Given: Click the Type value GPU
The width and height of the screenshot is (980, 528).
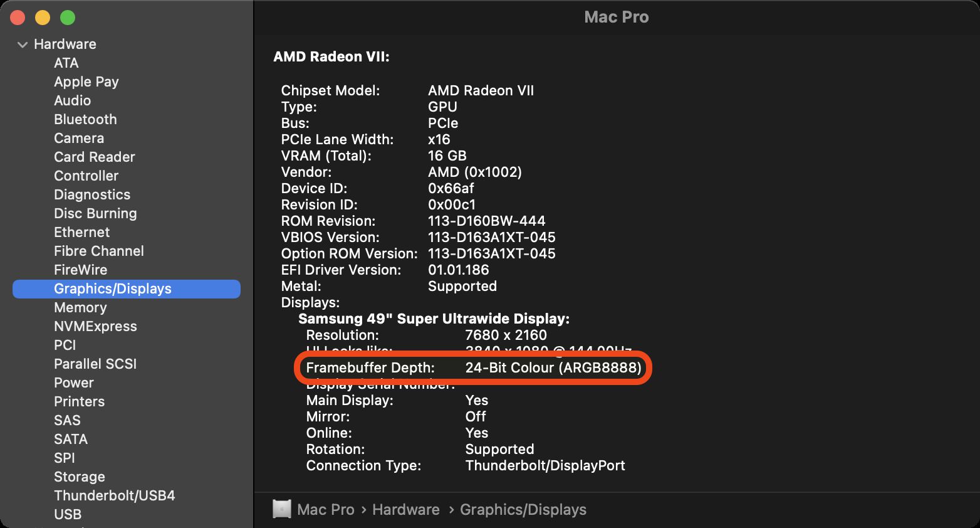Looking at the screenshot, I should tap(442, 107).
